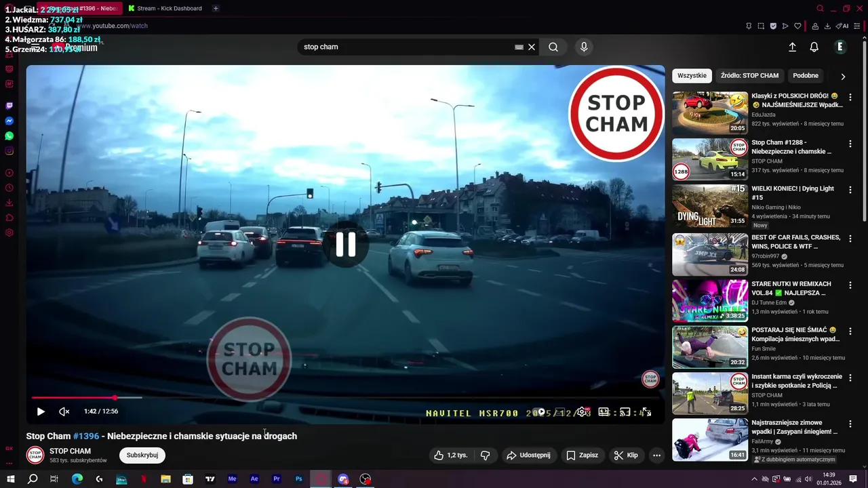868x488 pixels.
Task: Open the AI toolbar button
Action: coord(842,26)
